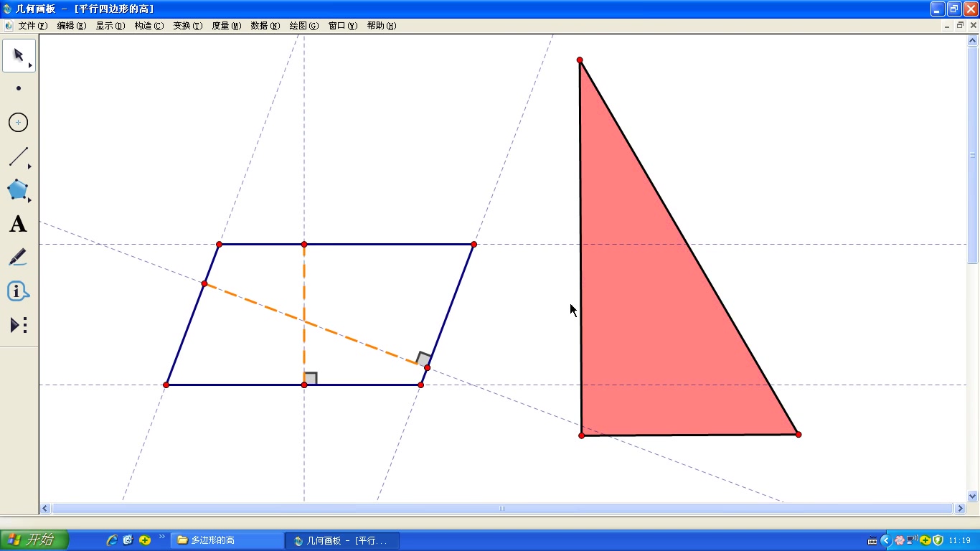Image resolution: width=980 pixels, height=551 pixels.
Task: Click the network connection tray icon
Action: click(x=913, y=540)
